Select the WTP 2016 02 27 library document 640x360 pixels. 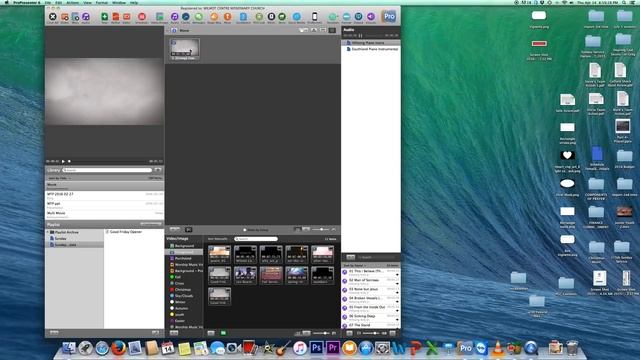pyautogui.click(x=104, y=196)
